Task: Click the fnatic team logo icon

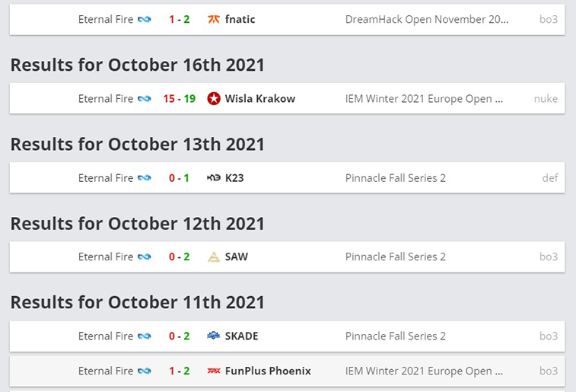Action: pos(214,19)
